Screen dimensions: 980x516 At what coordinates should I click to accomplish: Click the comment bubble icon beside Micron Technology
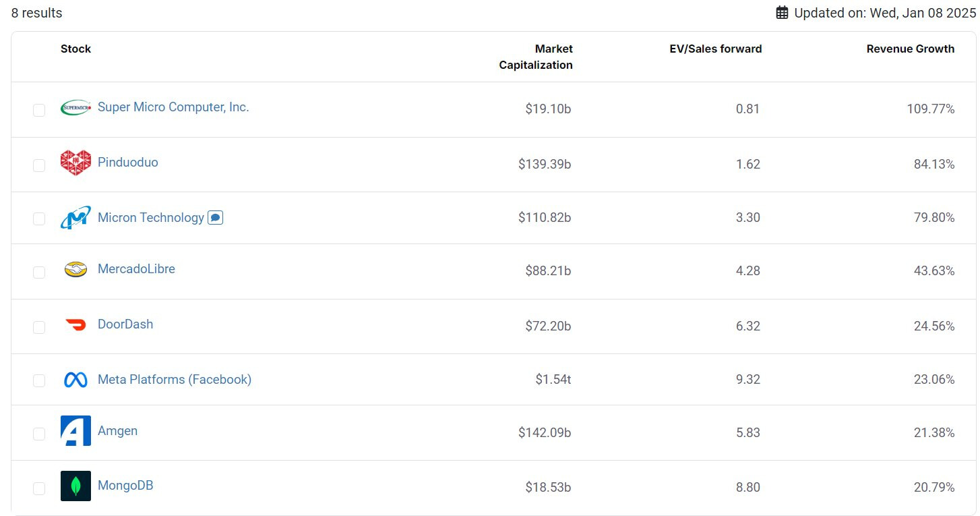tap(216, 218)
